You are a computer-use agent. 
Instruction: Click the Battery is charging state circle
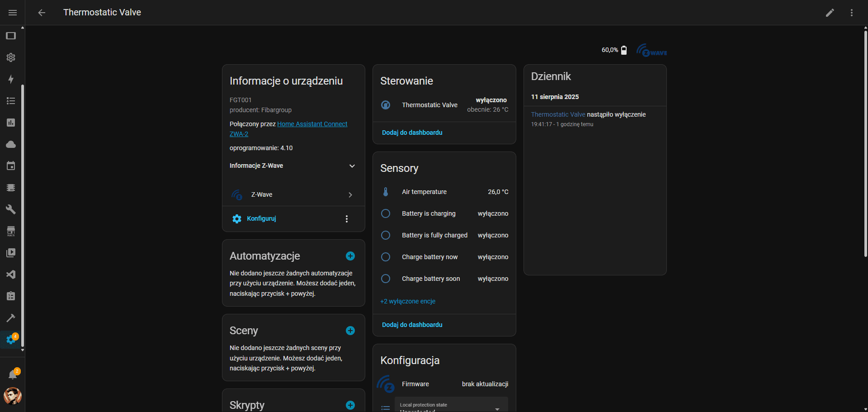[386, 213]
